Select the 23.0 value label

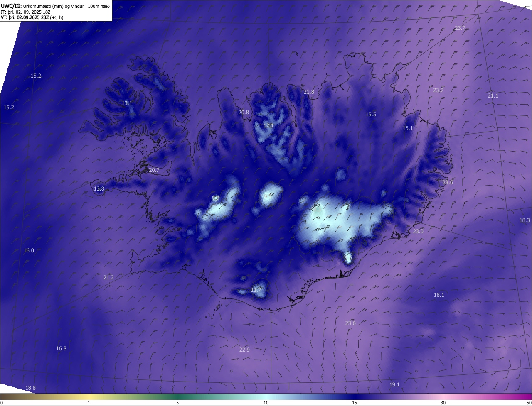click(x=418, y=231)
